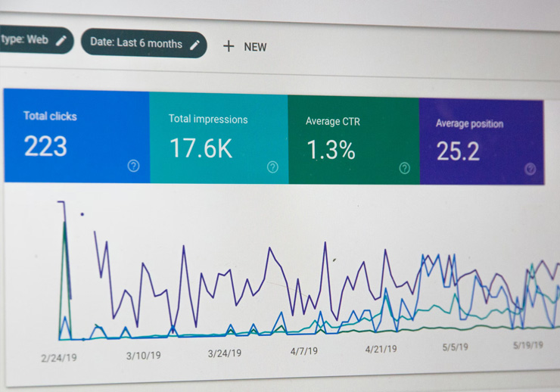Click the question mark icon on Average position
This screenshot has height=392, width=560.
530,170
